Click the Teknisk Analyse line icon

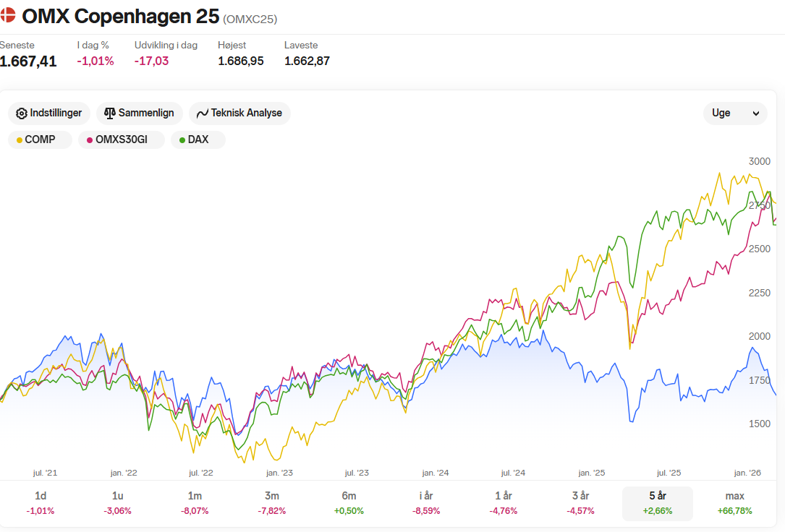203,113
